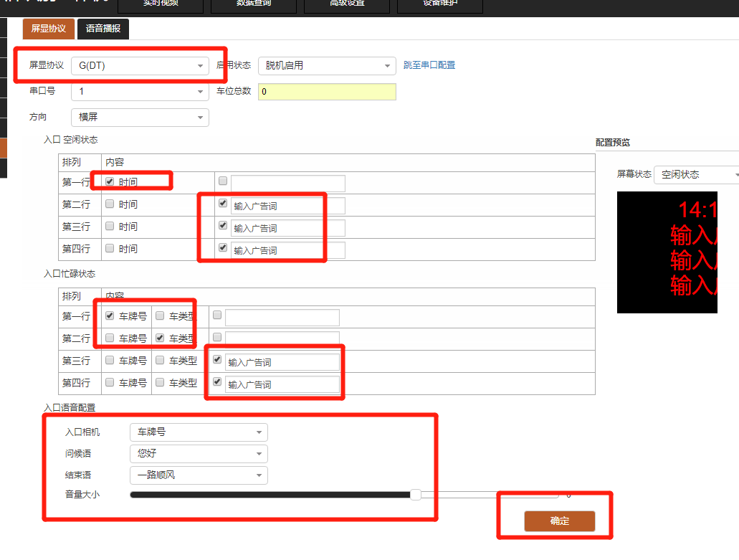The image size is (739, 560).
Task: Open the 屏显协议 G(DT) dropdown
Action: (x=140, y=65)
